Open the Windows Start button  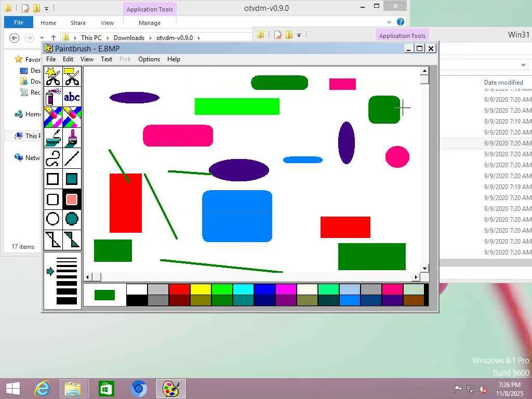tap(13, 389)
